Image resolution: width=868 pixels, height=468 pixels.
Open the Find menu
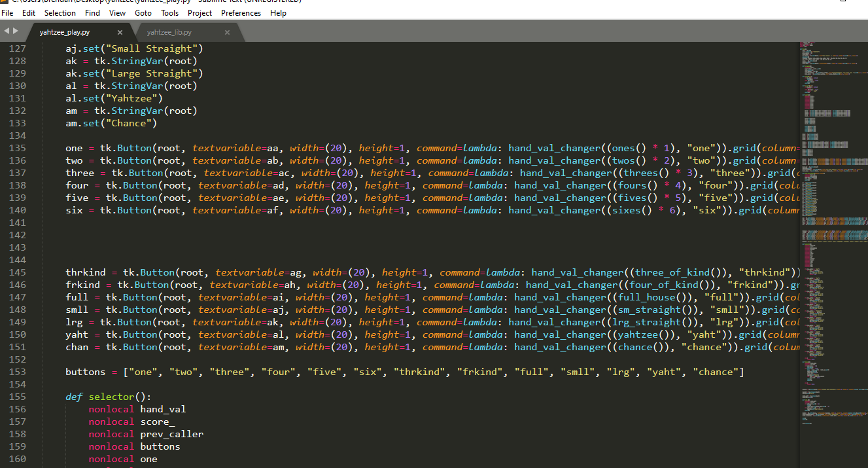[93, 12]
